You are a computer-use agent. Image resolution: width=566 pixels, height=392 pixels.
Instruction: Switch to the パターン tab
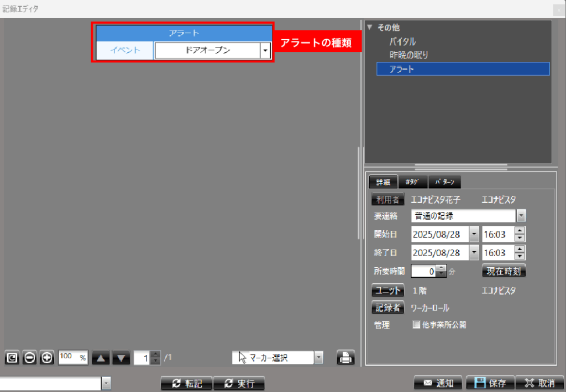[444, 182]
